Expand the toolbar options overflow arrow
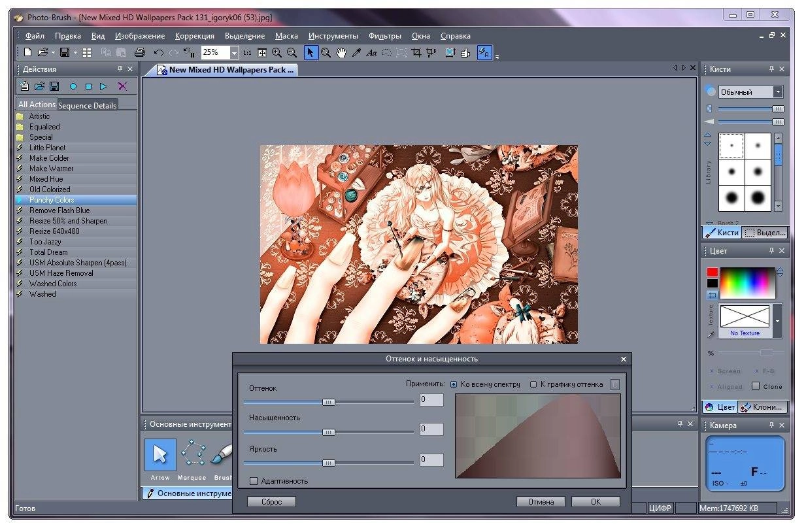Viewport: 806px width, 532px height. click(x=497, y=57)
